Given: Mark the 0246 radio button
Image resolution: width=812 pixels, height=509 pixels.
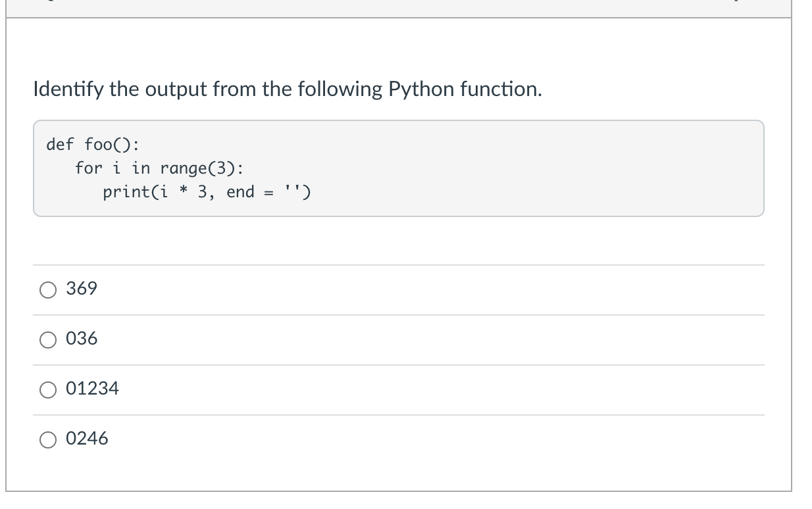Looking at the screenshot, I should [48, 440].
